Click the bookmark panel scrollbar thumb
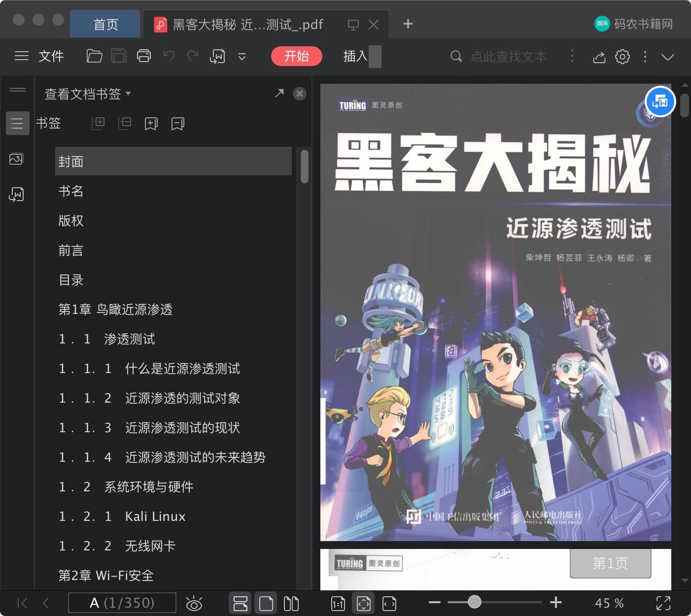This screenshot has width=691, height=616. click(305, 167)
